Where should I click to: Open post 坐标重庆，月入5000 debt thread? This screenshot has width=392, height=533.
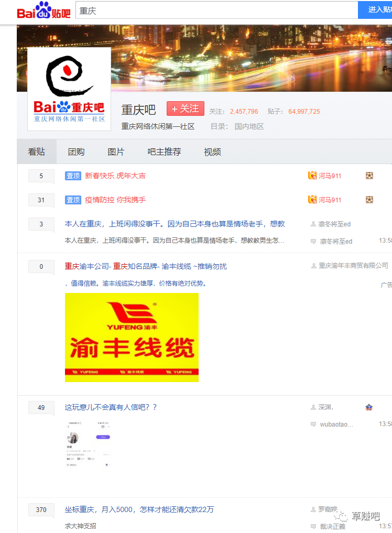[139, 509]
